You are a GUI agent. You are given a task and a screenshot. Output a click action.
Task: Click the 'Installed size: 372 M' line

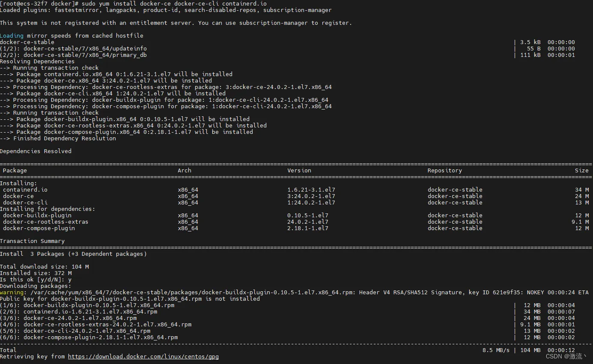click(36, 273)
